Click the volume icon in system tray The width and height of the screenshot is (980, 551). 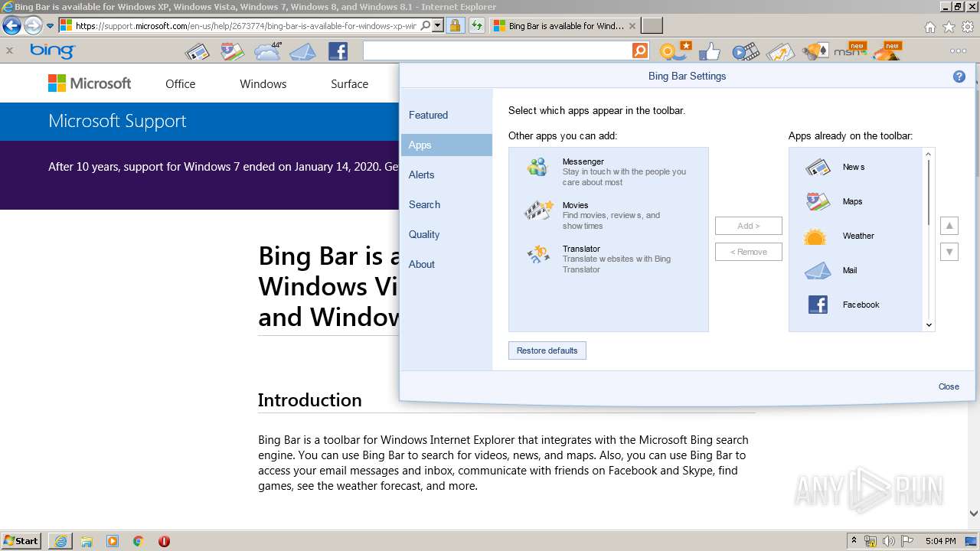pyautogui.click(x=888, y=541)
